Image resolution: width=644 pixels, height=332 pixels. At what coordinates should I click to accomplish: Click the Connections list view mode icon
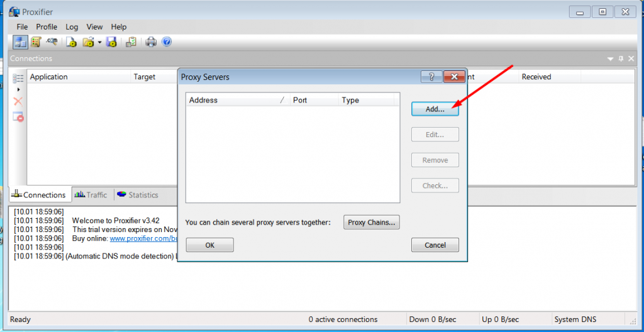tap(18, 78)
